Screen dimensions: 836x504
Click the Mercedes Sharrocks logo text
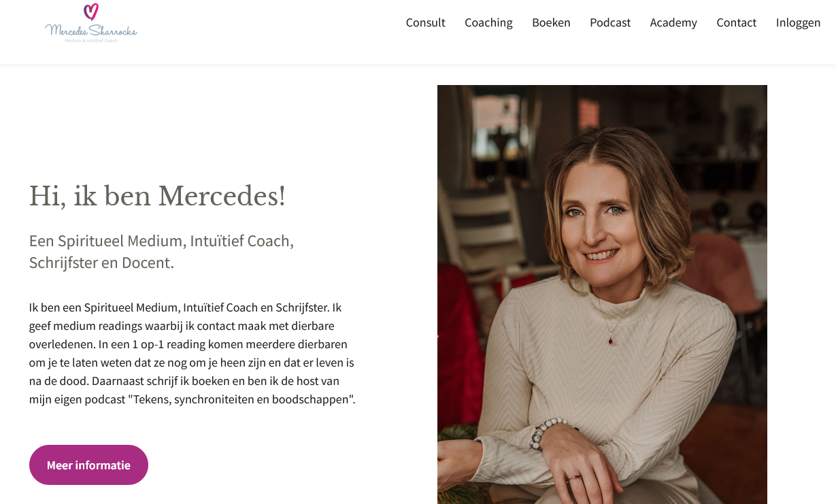pos(91,30)
